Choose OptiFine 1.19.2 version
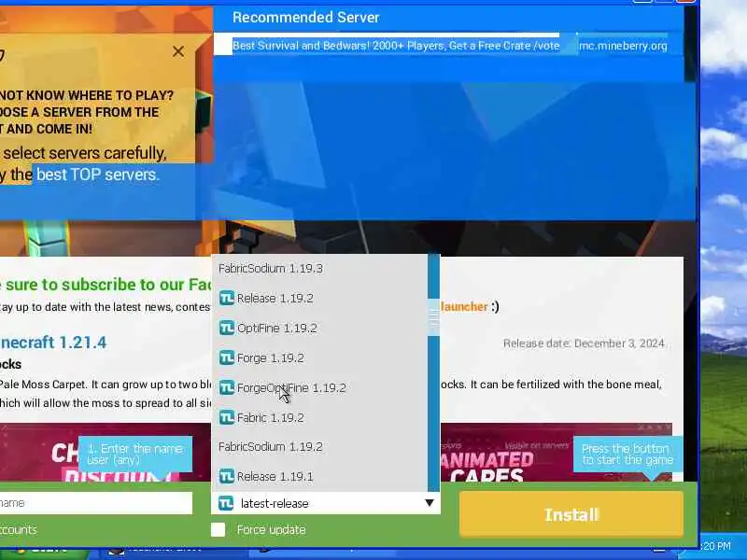Image resolution: width=747 pixels, height=560 pixels. tap(319, 329)
